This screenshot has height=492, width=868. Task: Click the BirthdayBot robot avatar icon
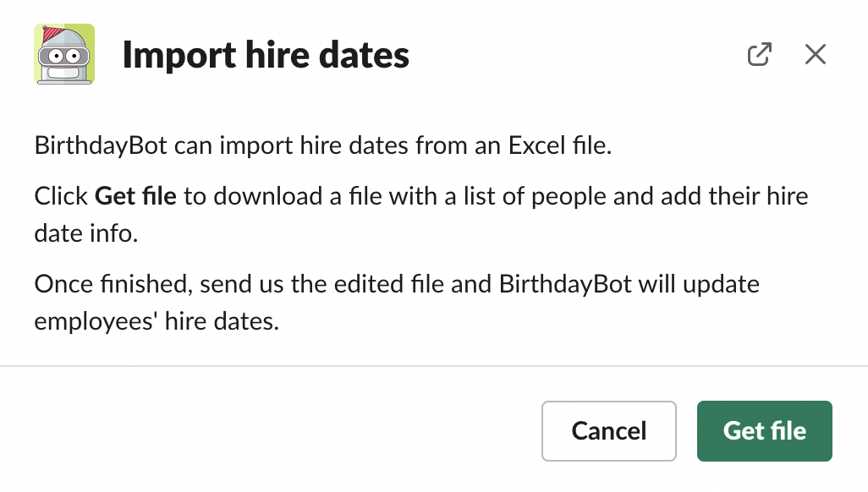coord(64,55)
